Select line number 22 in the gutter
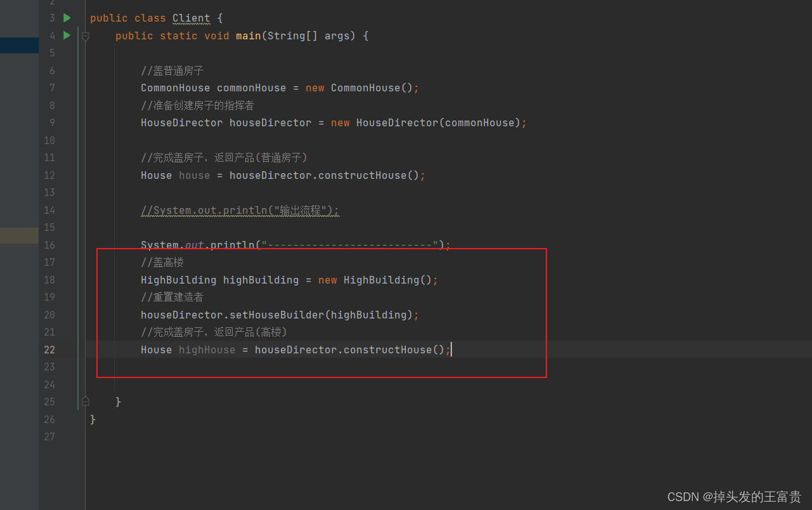This screenshot has height=510, width=812. (x=49, y=350)
